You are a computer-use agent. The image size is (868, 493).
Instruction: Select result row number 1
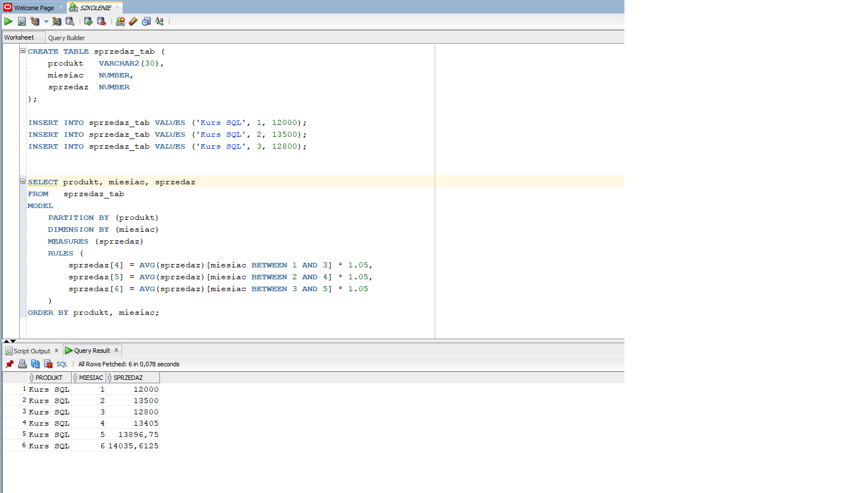pyautogui.click(x=15, y=389)
